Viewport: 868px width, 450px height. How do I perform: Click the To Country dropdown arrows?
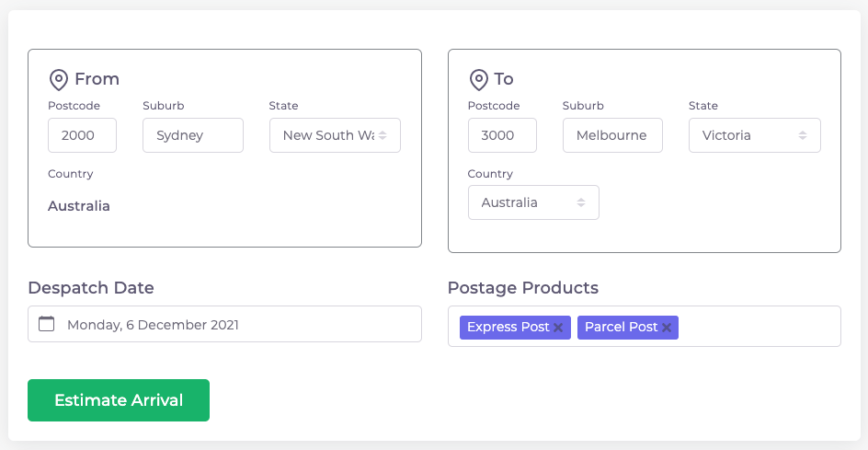[x=581, y=202]
